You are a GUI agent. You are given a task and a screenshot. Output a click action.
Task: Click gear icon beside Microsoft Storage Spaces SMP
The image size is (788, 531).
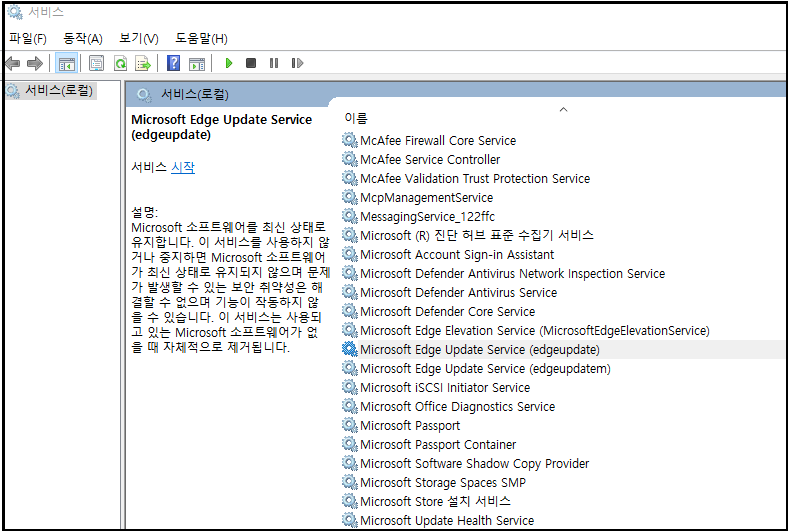click(x=349, y=482)
